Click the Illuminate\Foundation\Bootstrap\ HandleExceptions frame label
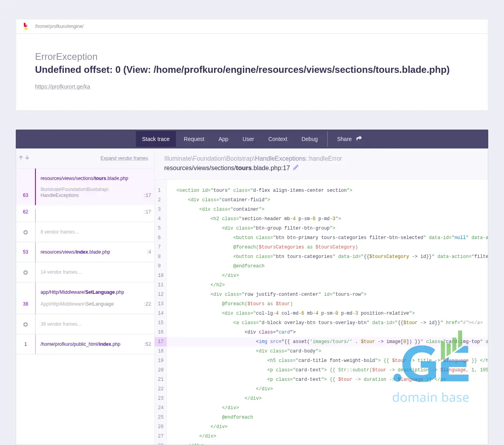The image size is (504, 445). [75, 192]
